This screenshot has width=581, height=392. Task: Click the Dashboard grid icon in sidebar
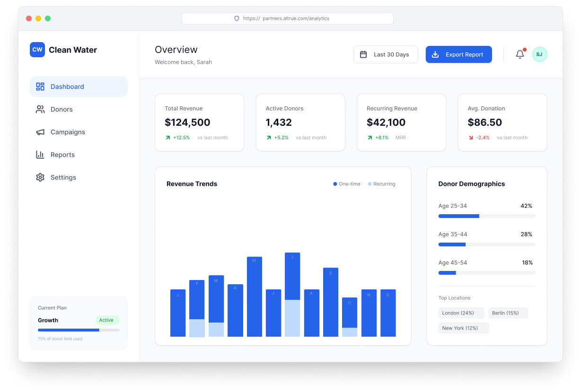point(40,87)
